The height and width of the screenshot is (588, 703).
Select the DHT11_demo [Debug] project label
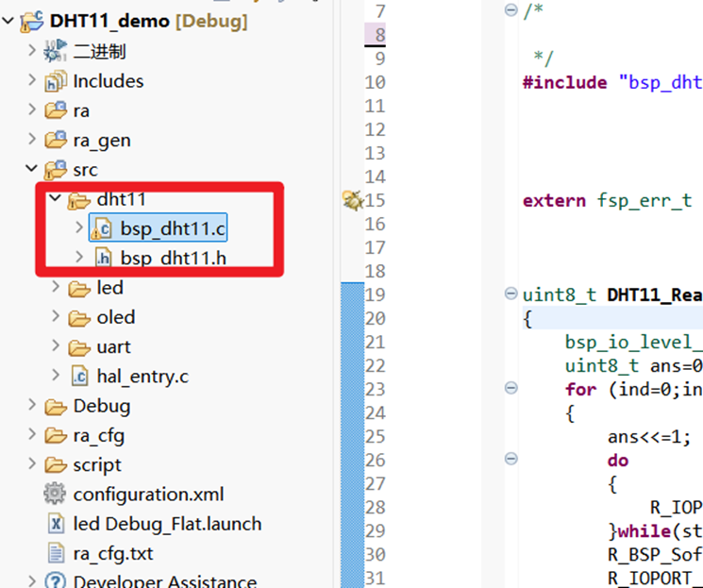pyautogui.click(x=148, y=21)
